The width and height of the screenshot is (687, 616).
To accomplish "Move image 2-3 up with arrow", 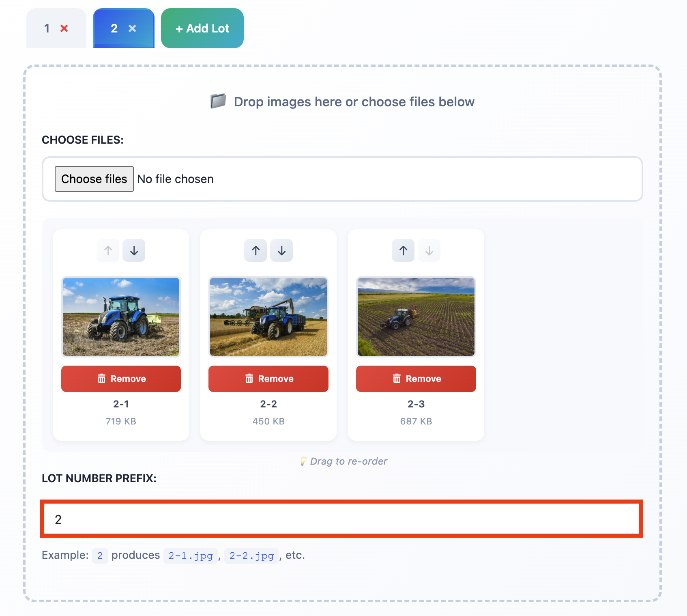I will tap(403, 251).
